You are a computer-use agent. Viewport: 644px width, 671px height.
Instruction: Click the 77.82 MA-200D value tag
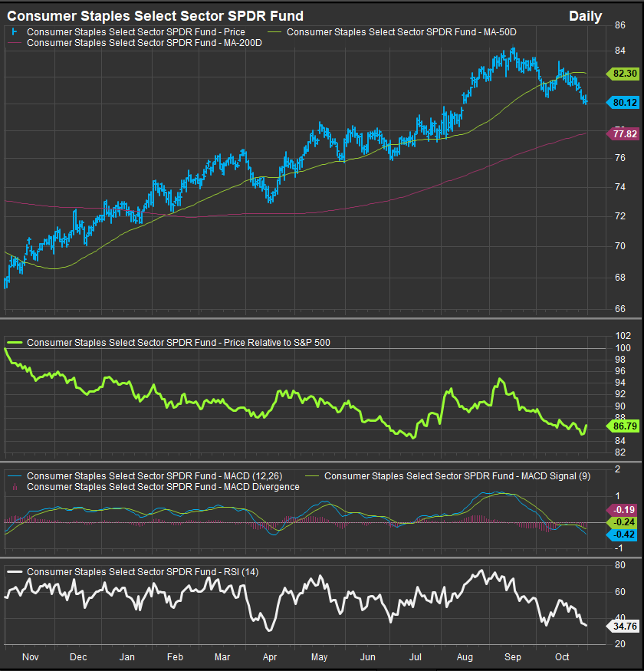623,134
